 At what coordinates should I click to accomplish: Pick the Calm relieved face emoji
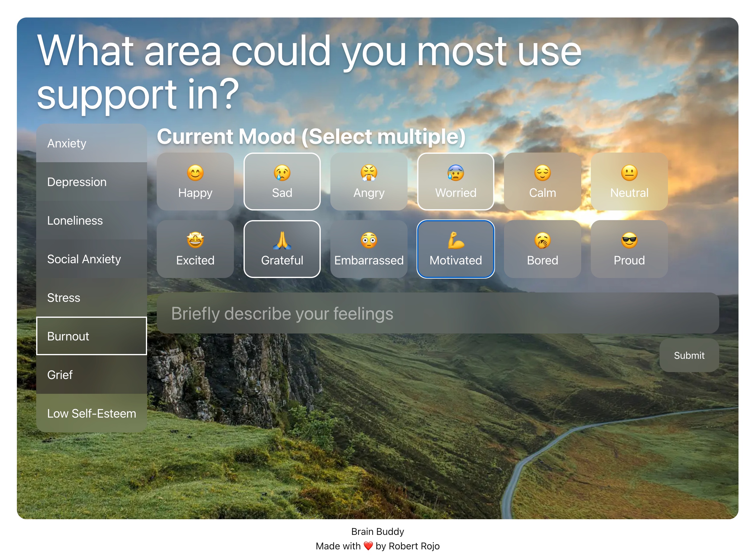click(x=542, y=173)
